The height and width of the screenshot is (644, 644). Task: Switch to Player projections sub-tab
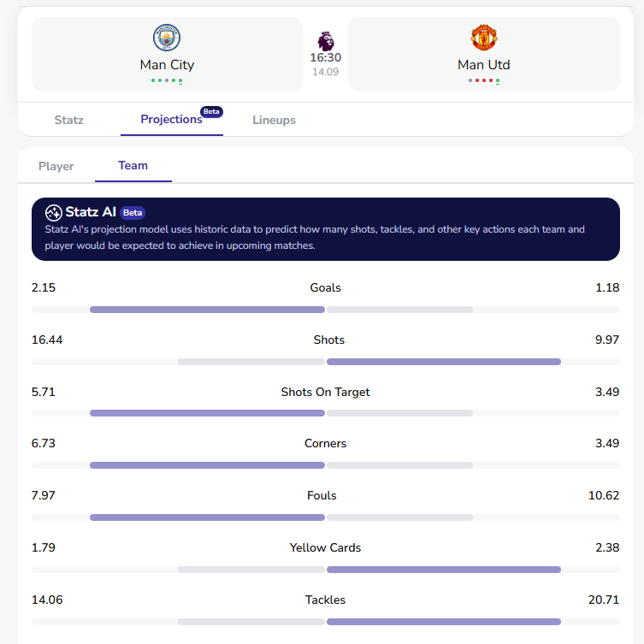point(56,166)
